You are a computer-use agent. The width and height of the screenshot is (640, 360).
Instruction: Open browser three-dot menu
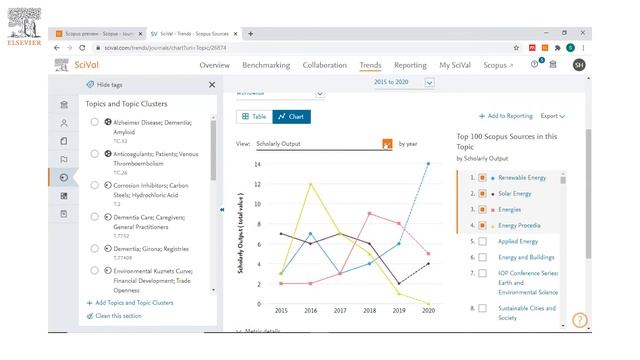[x=584, y=48]
